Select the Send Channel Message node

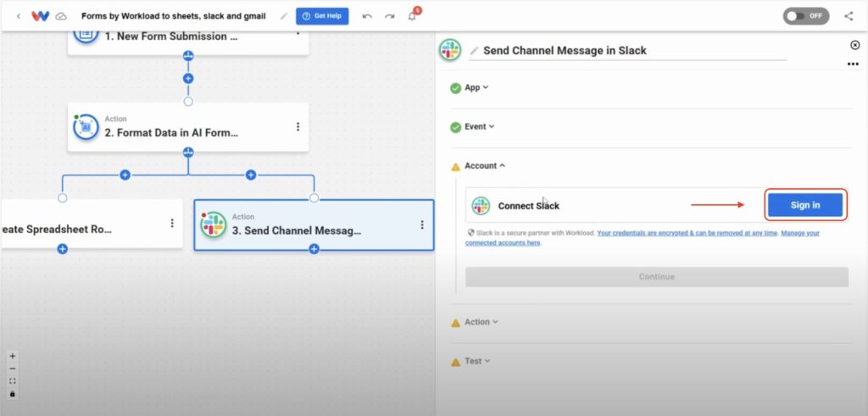(314, 225)
